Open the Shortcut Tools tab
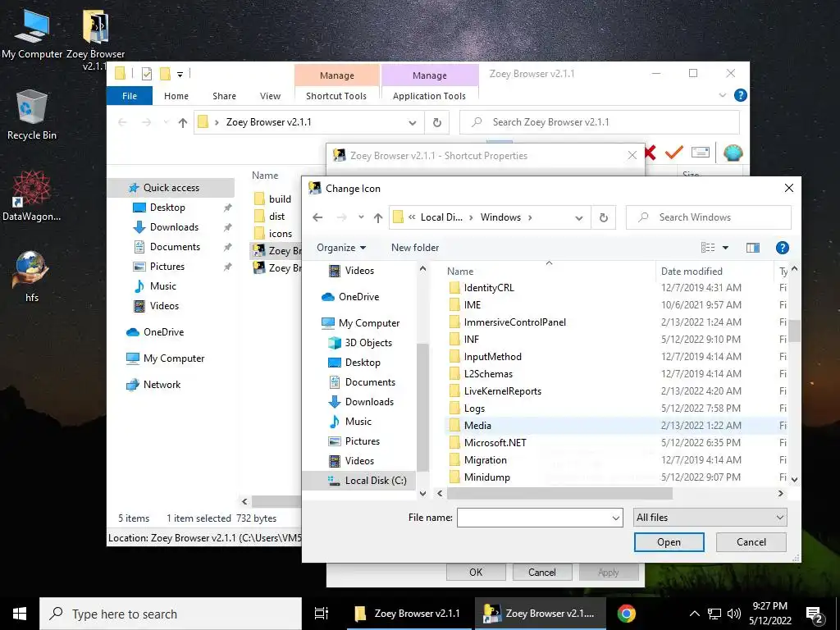Screen dimensions: 840x630 click(x=336, y=96)
